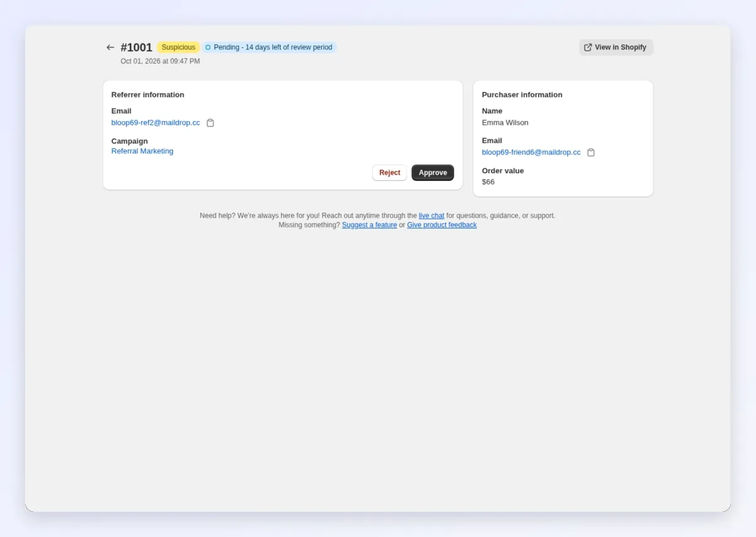
Task: Click the Pending review period badge
Action: pyautogui.click(x=270, y=47)
